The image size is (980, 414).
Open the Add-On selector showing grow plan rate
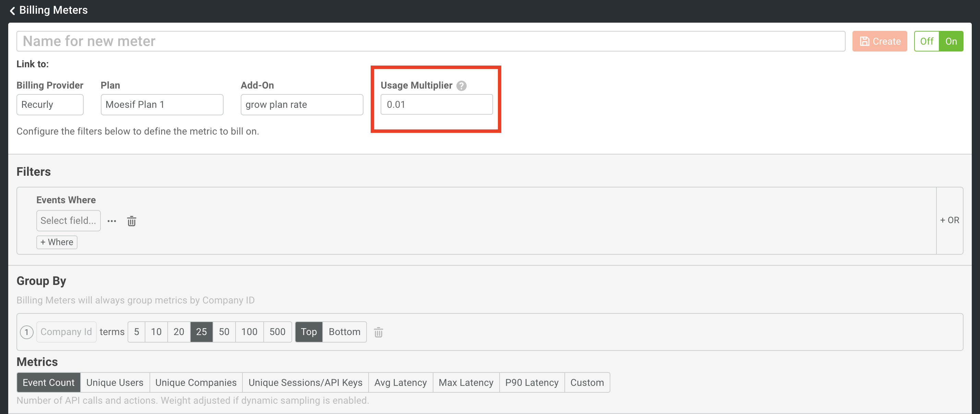coord(302,104)
